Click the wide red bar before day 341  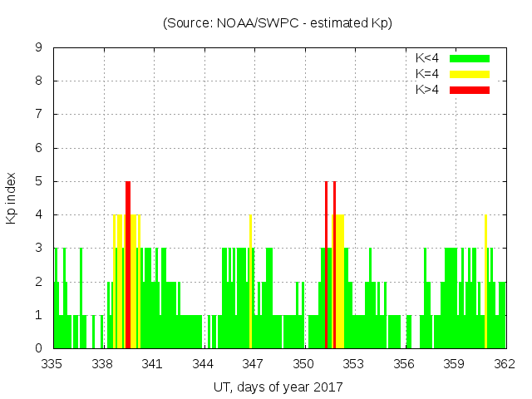(x=128, y=264)
